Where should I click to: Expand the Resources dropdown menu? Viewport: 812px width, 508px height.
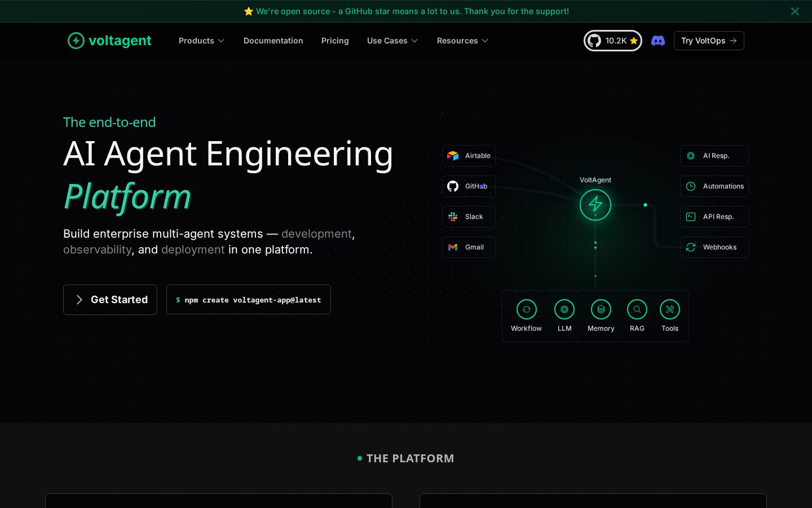tap(462, 41)
